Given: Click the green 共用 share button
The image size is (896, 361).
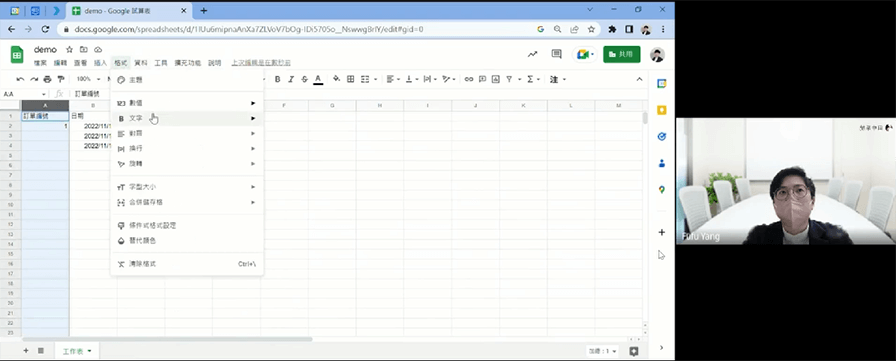Looking at the screenshot, I should (x=622, y=54).
